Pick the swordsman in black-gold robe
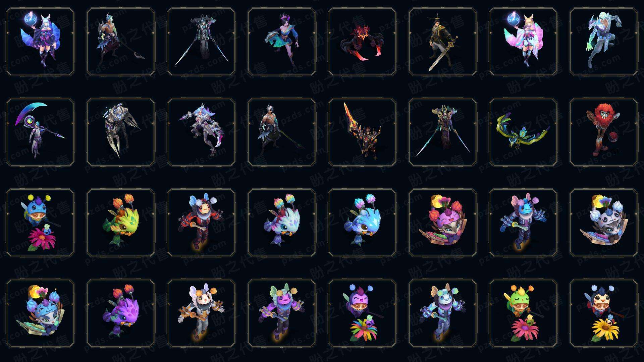The image size is (644, 362). click(x=443, y=42)
